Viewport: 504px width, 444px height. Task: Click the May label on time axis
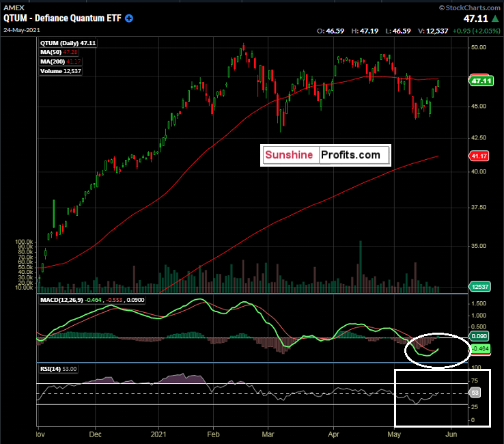[x=394, y=434]
